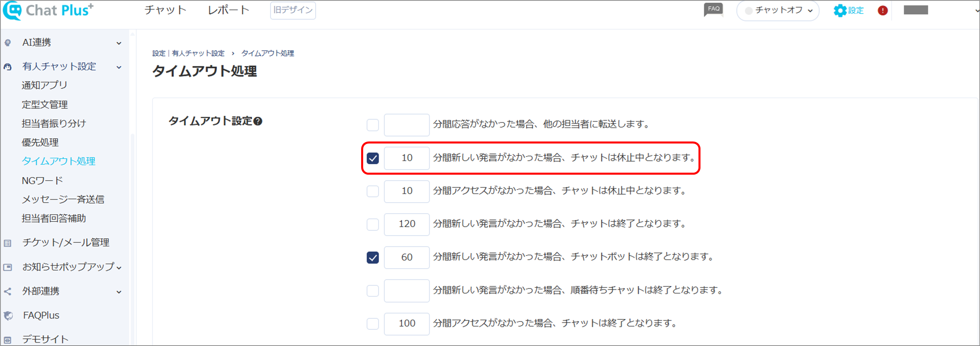Viewport: 980px width, 346px height.
Task: Click the 有人チャット設定 headset icon
Action: (8, 67)
